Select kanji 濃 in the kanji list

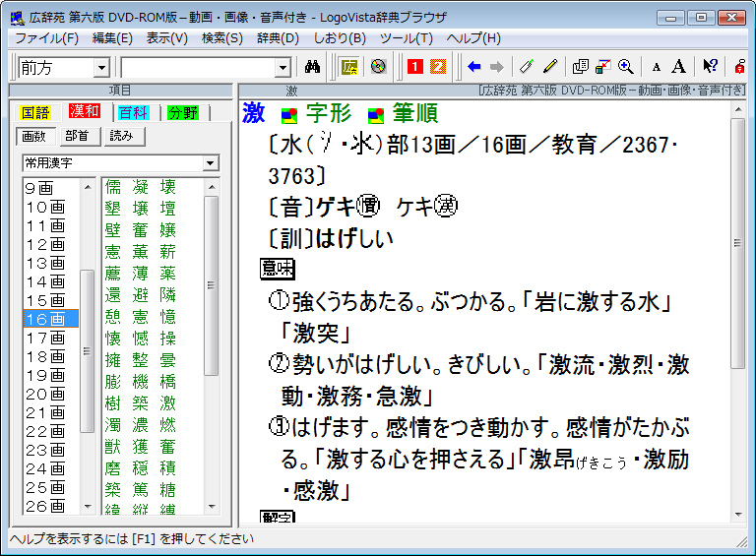pyautogui.click(x=141, y=425)
